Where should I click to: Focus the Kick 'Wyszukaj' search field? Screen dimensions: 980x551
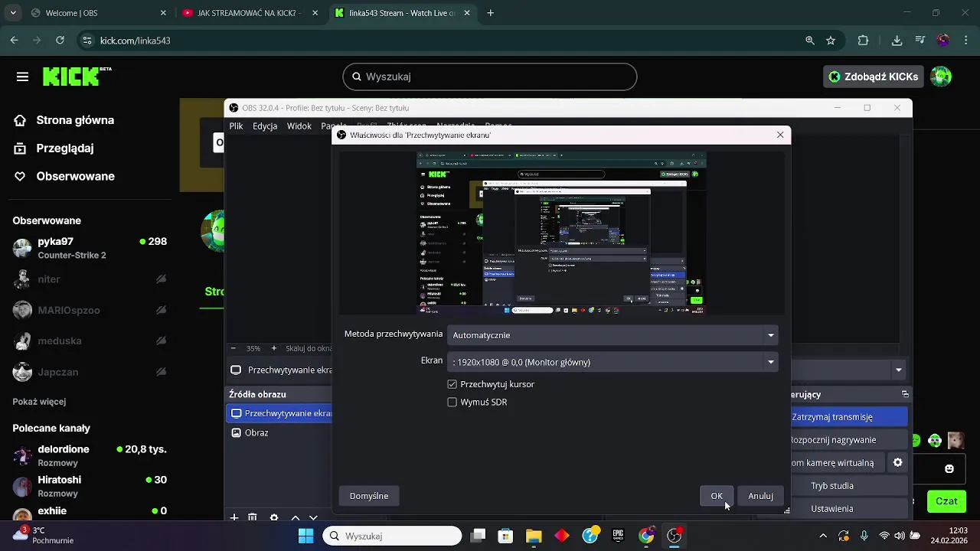[490, 77]
